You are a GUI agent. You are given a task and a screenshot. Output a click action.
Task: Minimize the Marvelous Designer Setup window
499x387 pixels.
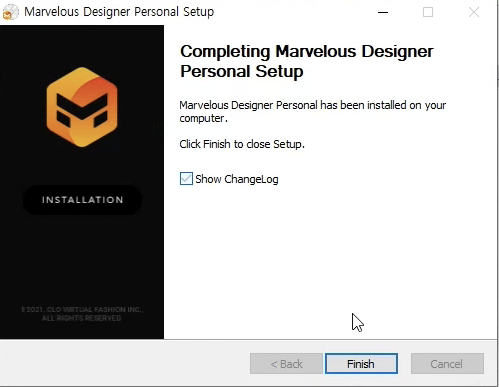click(x=383, y=12)
